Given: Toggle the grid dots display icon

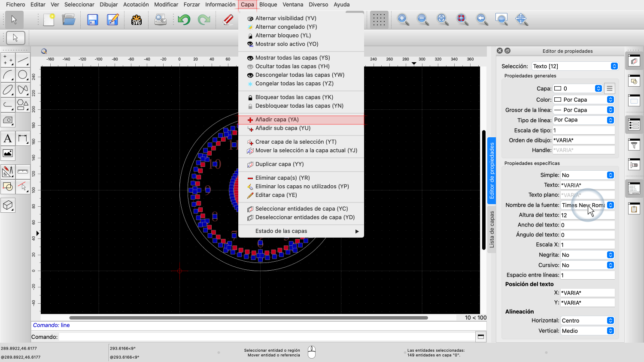Looking at the screenshot, I should 379,20.
